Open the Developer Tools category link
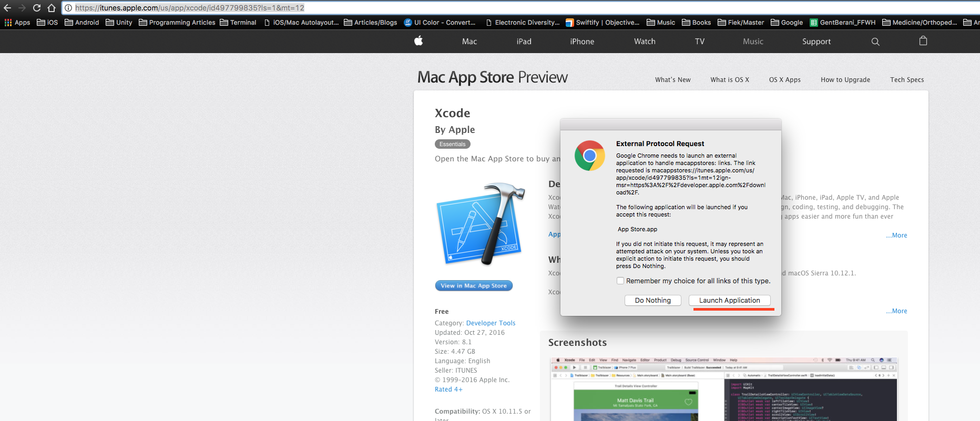Screen dimensions: 980x421 click(491, 323)
